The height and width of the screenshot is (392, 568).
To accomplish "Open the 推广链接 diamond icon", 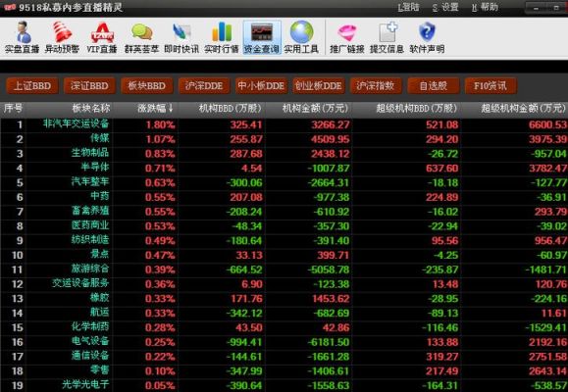I will tap(347, 37).
